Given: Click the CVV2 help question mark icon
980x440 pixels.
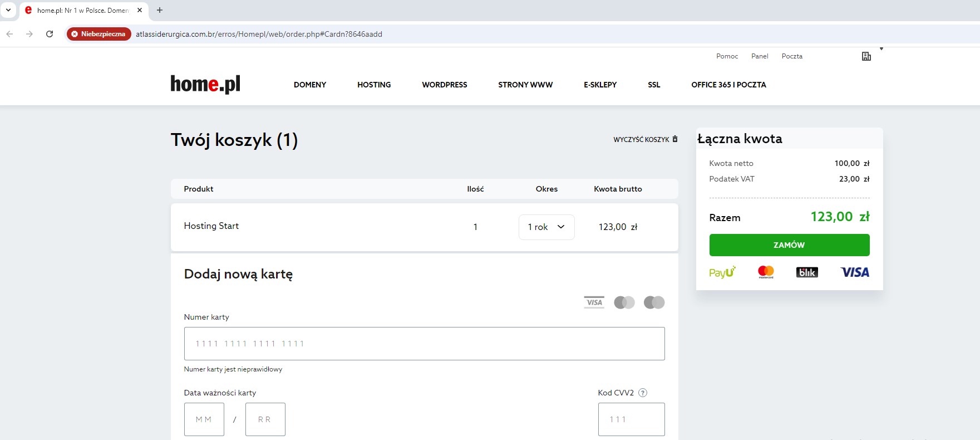Looking at the screenshot, I should [x=643, y=393].
